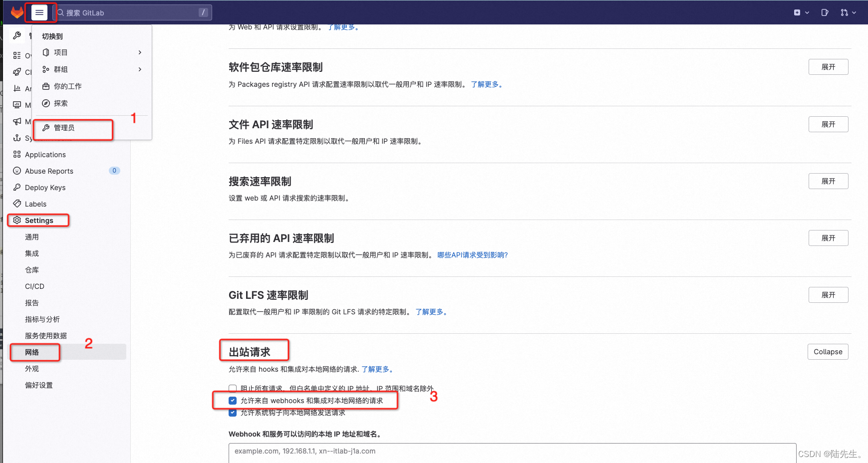The image size is (868, 463).
Task: Expand the 项目 submenu chevron
Action: point(140,52)
